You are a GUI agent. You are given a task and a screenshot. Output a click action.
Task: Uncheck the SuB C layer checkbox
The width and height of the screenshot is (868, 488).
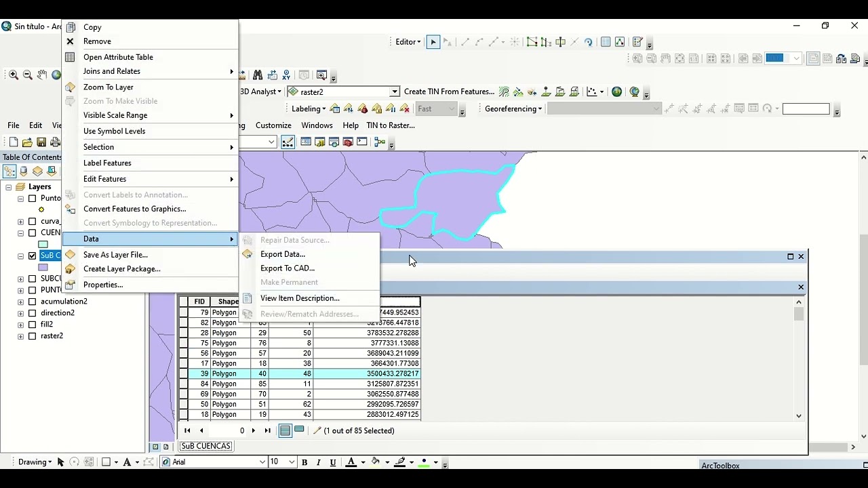pyautogui.click(x=32, y=256)
